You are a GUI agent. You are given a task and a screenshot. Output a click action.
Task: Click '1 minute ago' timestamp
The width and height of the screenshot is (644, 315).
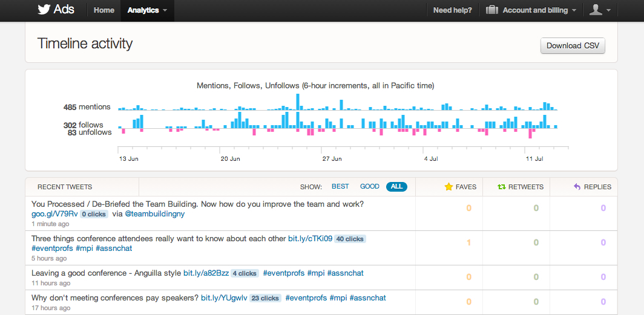pyautogui.click(x=50, y=224)
